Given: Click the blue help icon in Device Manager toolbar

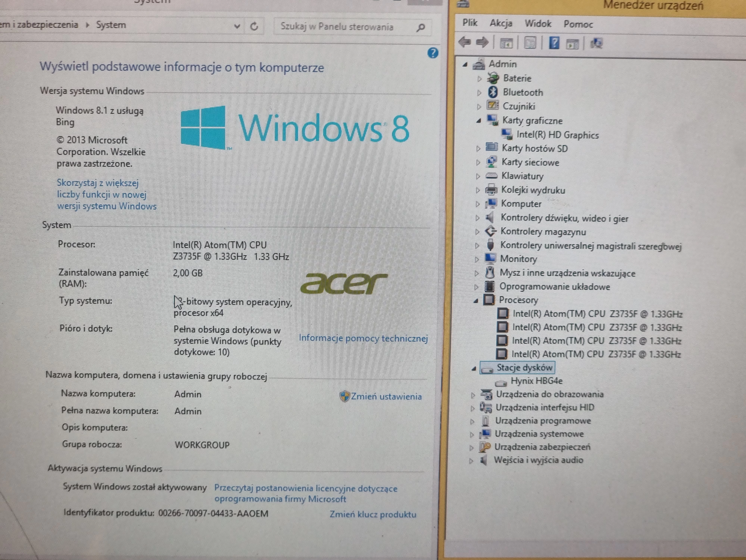Looking at the screenshot, I should pyautogui.click(x=554, y=43).
